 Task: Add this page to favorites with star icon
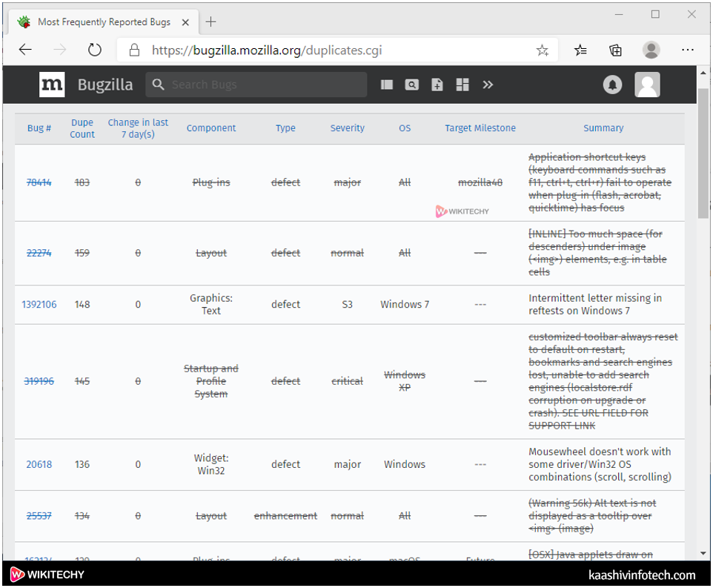pos(543,50)
